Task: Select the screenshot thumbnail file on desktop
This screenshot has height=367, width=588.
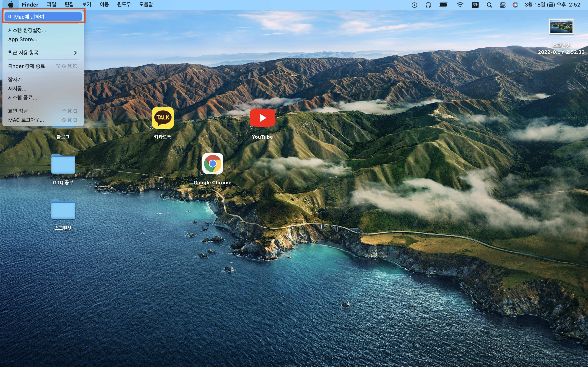Action: point(561,27)
